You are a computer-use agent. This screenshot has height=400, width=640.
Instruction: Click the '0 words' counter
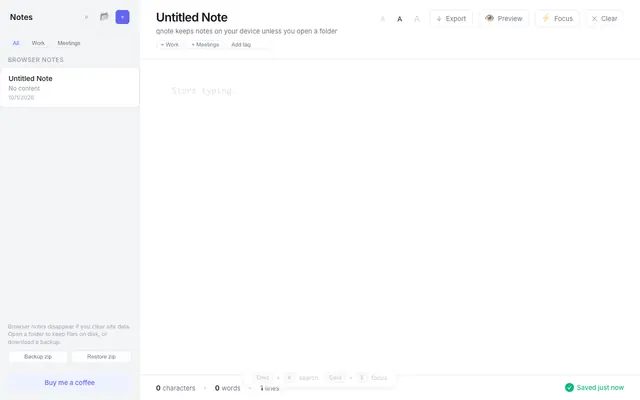(227, 388)
